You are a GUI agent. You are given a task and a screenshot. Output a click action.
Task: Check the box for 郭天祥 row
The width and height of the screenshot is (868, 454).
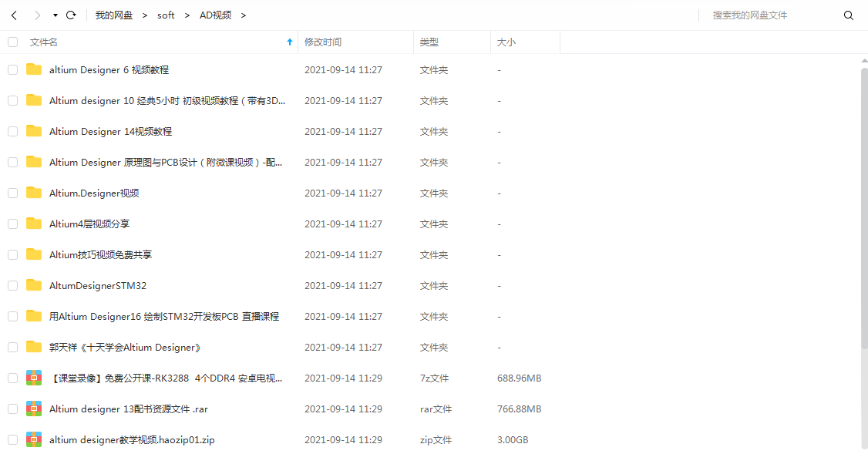click(x=13, y=347)
